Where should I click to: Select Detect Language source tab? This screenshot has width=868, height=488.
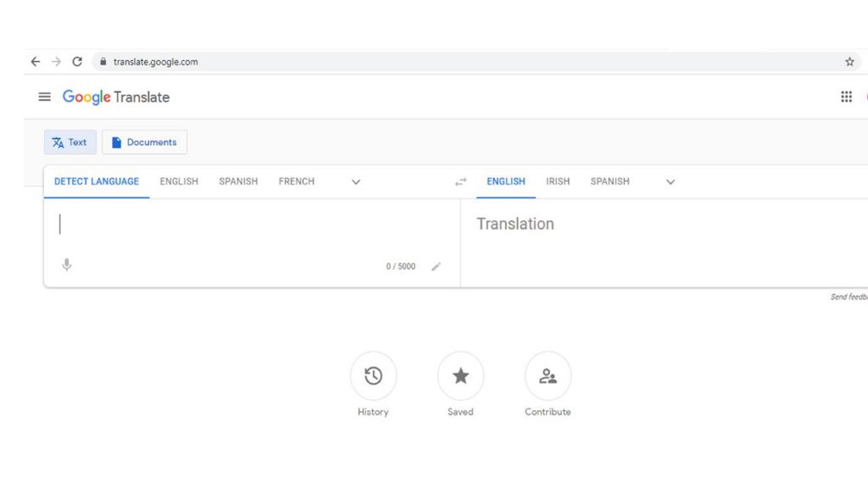tap(97, 181)
